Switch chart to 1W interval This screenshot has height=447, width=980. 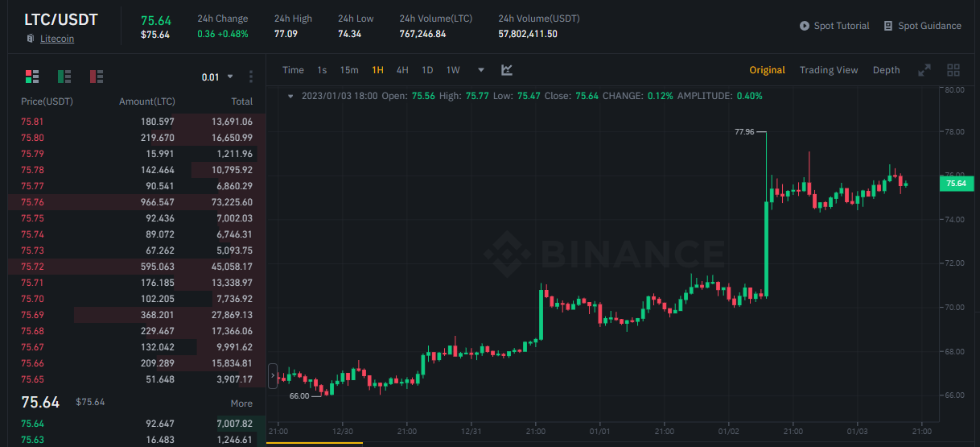coord(453,70)
